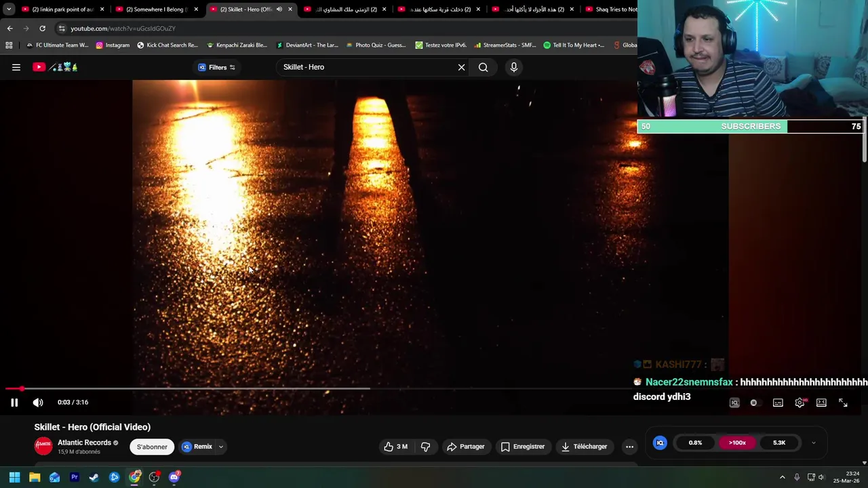
Task: Open StreamerStats bookmark
Action: [505, 45]
